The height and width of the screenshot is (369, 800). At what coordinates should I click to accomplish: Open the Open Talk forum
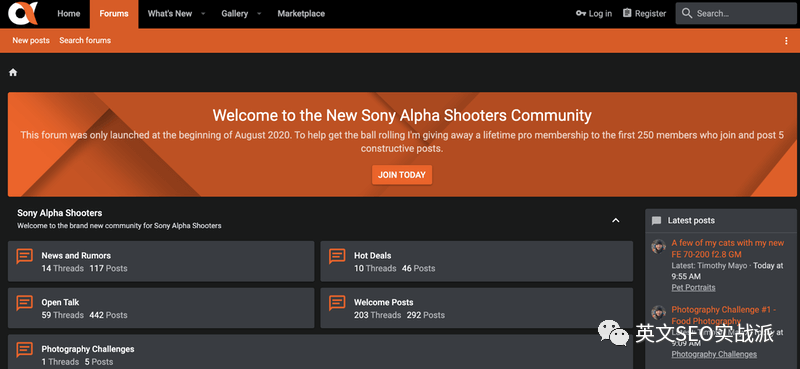(60, 303)
